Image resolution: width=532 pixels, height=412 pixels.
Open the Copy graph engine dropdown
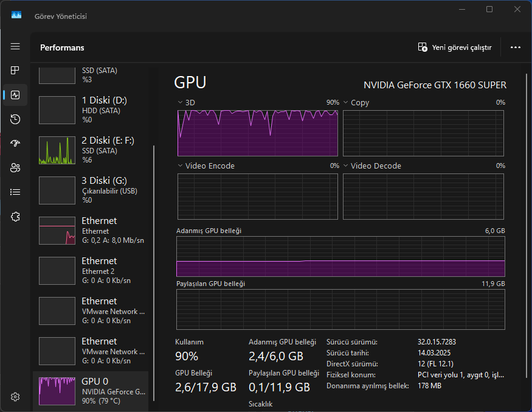pyautogui.click(x=346, y=103)
